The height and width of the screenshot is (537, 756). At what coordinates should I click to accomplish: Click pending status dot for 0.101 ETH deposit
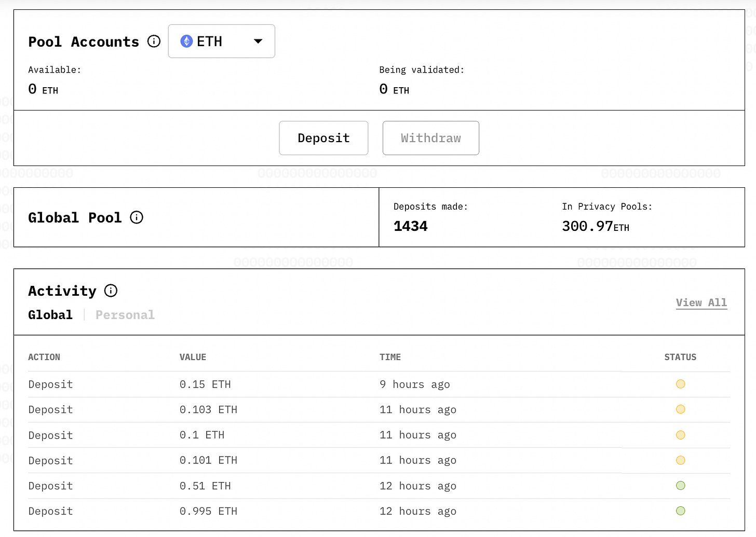click(680, 460)
